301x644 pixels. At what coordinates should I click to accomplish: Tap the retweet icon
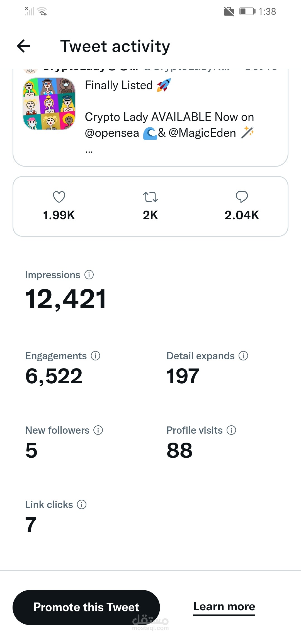(151, 197)
